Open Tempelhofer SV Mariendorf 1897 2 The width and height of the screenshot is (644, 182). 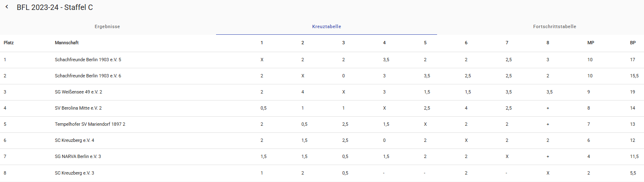coord(90,124)
